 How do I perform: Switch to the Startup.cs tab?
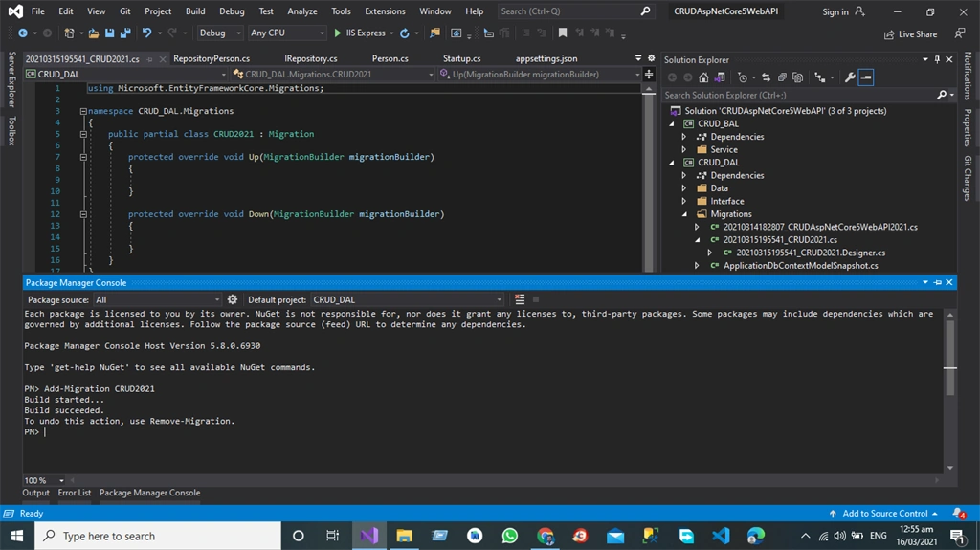pos(462,58)
